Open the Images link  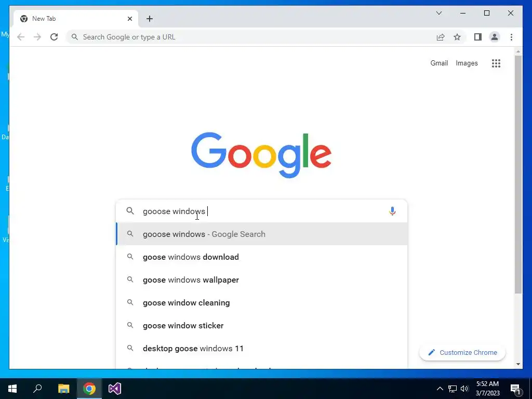467,63
